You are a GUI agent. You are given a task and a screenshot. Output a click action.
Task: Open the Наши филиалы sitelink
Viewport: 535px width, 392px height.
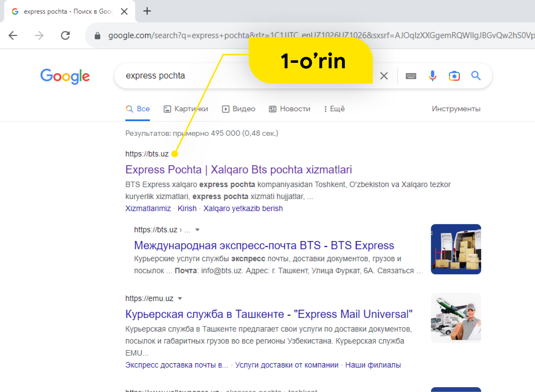click(373, 365)
